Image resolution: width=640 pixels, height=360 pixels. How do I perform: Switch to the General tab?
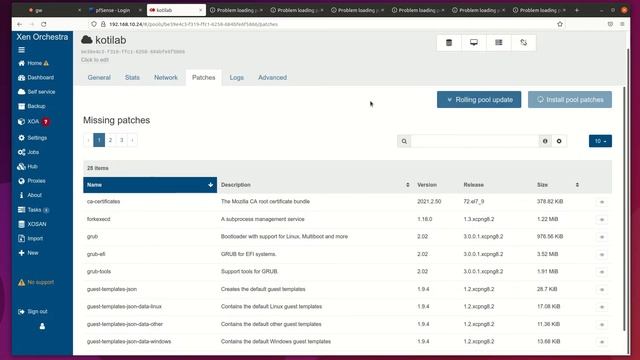pos(99,78)
